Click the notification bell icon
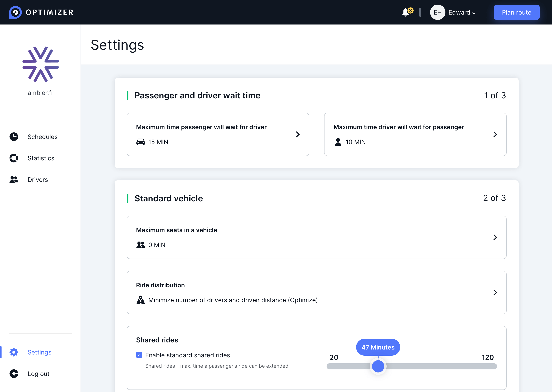 pyautogui.click(x=406, y=12)
